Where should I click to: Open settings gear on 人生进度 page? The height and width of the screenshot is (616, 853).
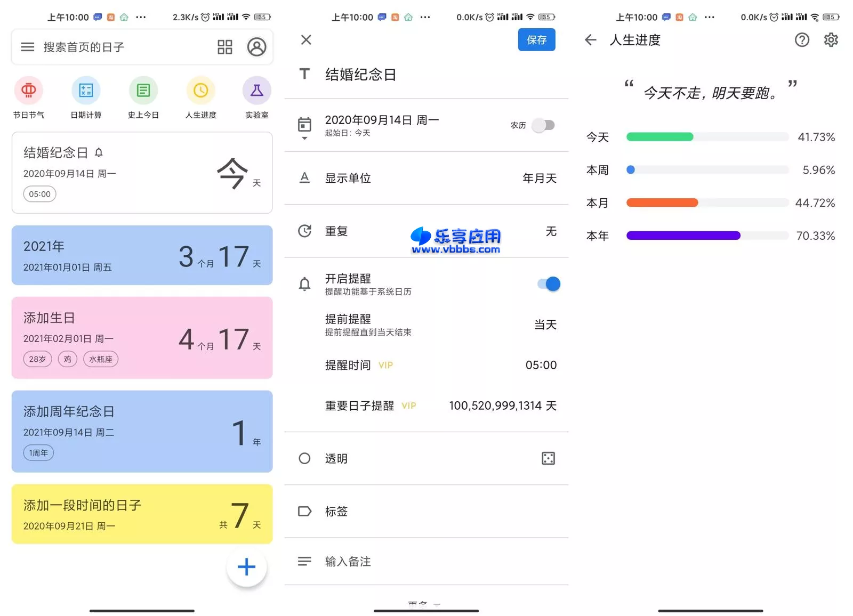(830, 40)
